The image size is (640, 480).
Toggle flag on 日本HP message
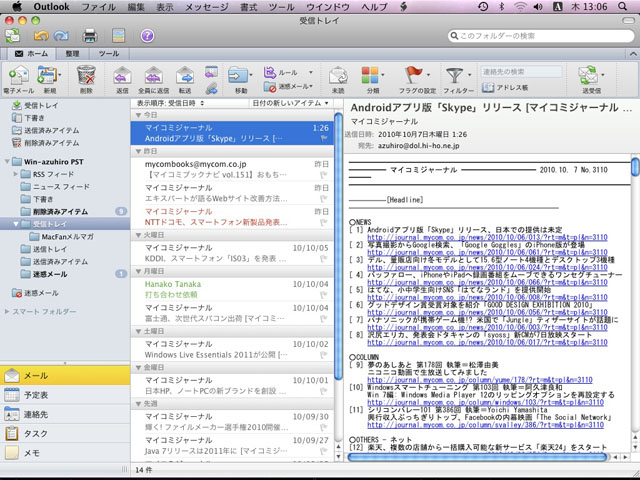pyautogui.click(x=324, y=391)
